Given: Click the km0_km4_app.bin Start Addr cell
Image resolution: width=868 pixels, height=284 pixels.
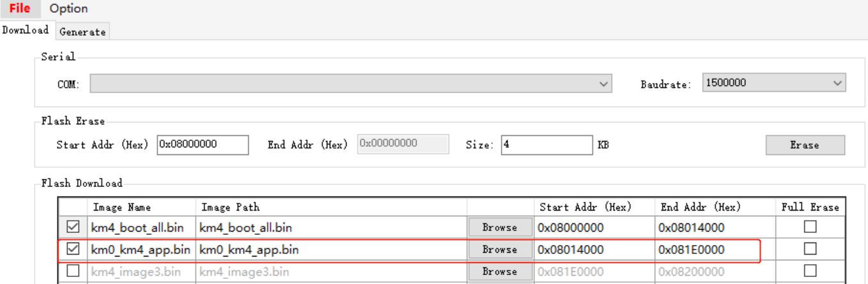Looking at the screenshot, I should (594, 250).
